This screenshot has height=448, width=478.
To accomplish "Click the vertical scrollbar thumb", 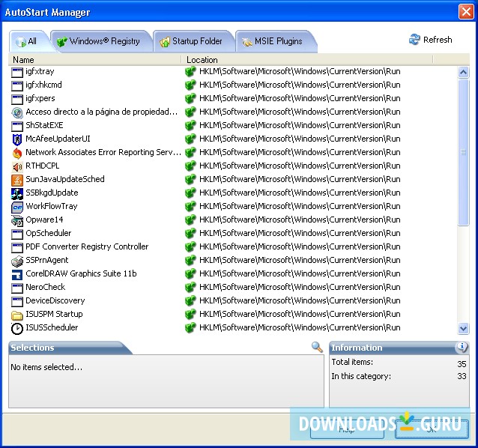I will [463, 152].
